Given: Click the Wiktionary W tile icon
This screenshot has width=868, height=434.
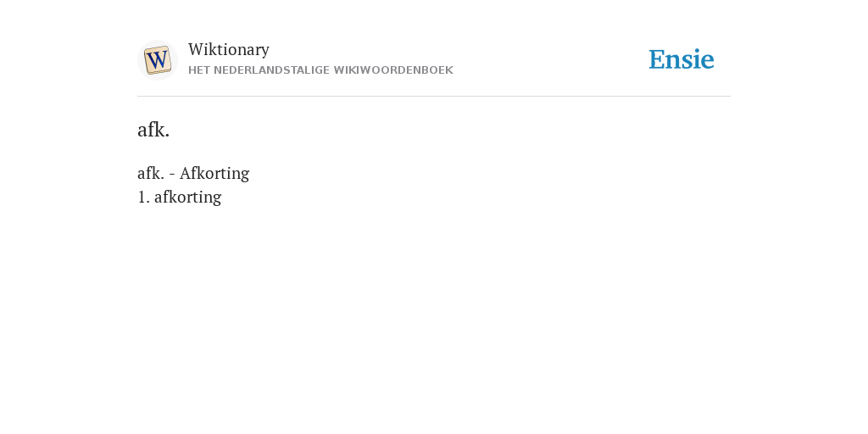Looking at the screenshot, I should tap(157, 60).
